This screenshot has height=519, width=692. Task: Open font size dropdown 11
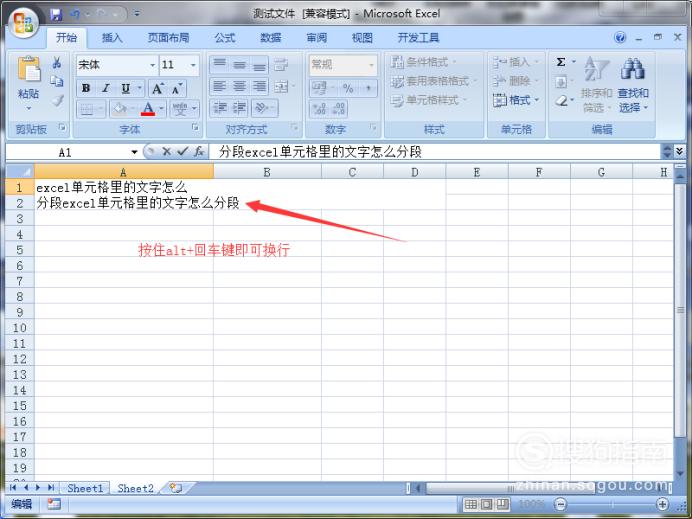click(x=193, y=65)
